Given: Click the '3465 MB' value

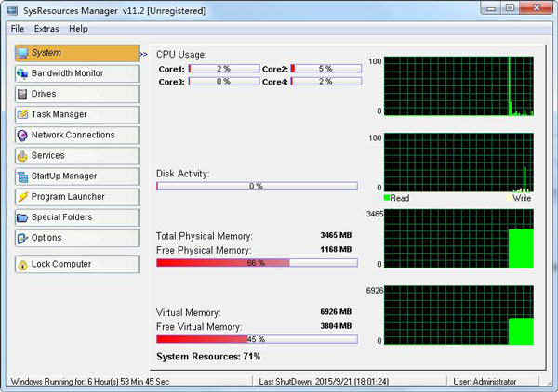Looking at the screenshot, I should [336, 235].
